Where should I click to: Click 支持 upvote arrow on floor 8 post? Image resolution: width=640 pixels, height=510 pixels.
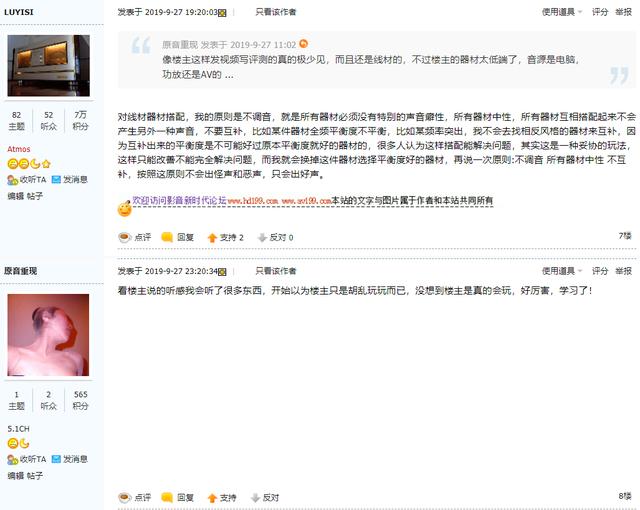click(x=212, y=497)
